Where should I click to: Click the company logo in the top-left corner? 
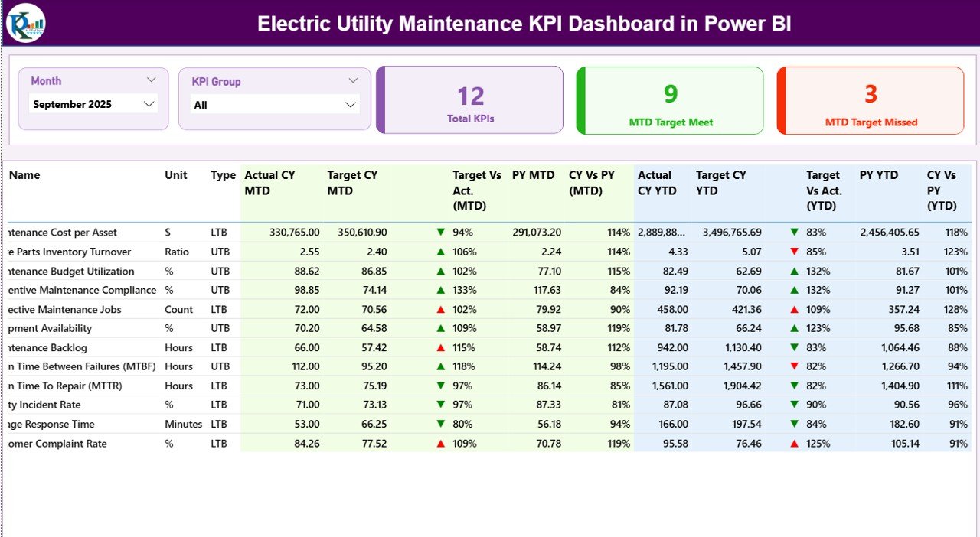point(25,23)
